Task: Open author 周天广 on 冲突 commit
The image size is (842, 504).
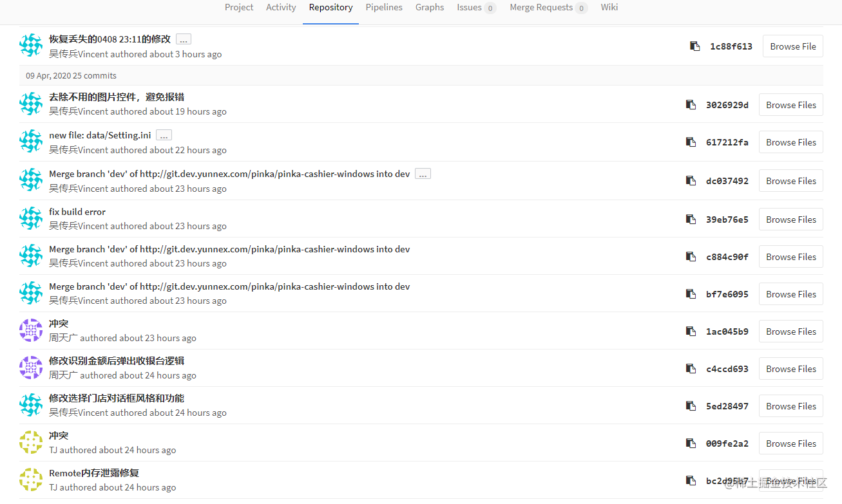Action: (x=63, y=338)
